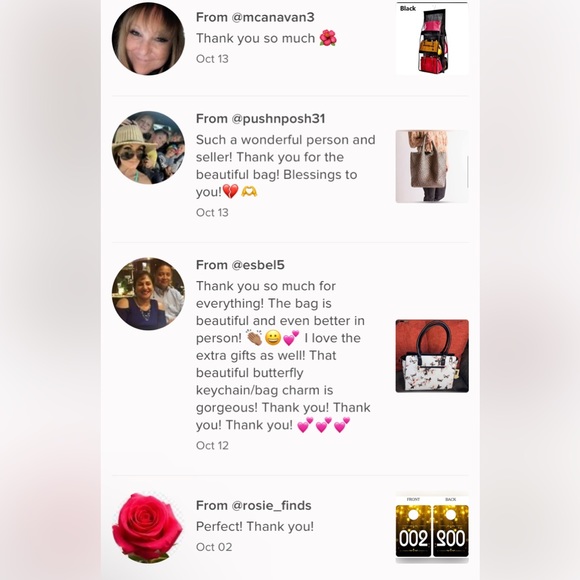Viewport: 580px width, 580px height.
Task: Select the 'Thank you so much' hibiscus comment
Action: pos(266,38)
